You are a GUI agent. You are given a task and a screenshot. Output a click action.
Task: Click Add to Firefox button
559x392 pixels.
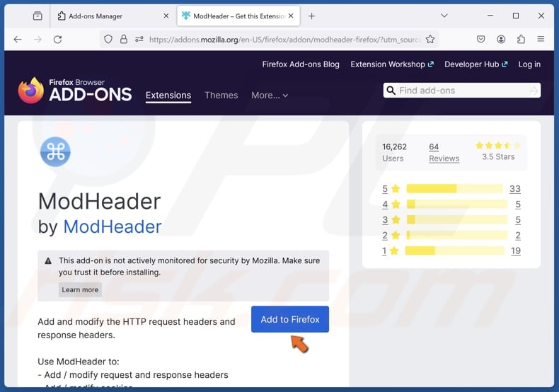click(x=290, y=319)
